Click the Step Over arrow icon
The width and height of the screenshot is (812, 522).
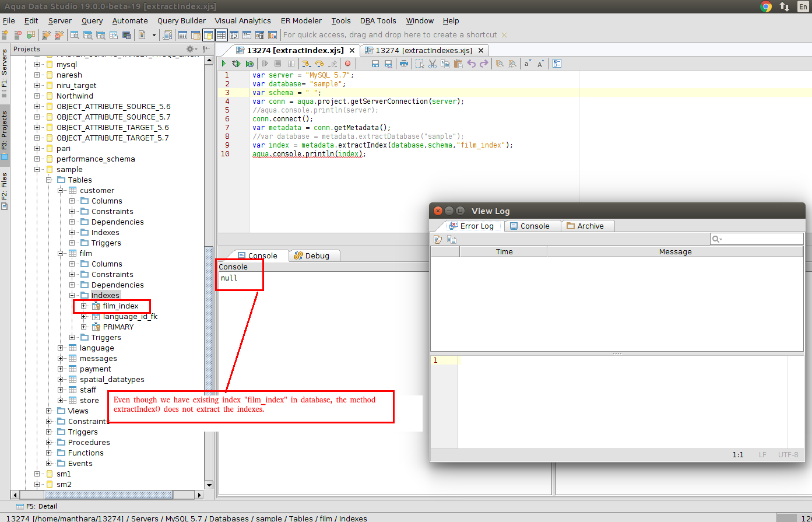[319, 64]
